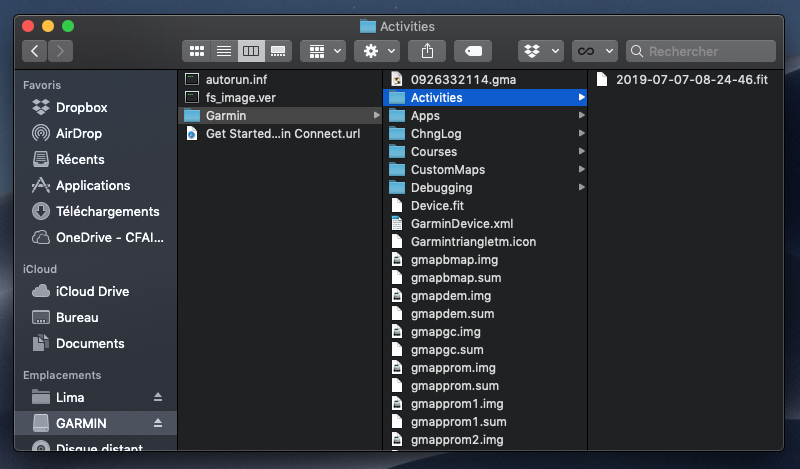Go back with the left chevron button
Screen dimensions: 800x469
coord(35,51)
